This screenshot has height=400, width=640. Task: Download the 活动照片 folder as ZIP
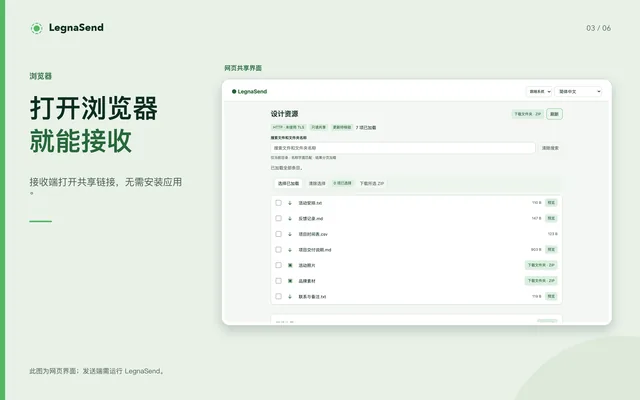pyautogui.click(x=541, y=265)
